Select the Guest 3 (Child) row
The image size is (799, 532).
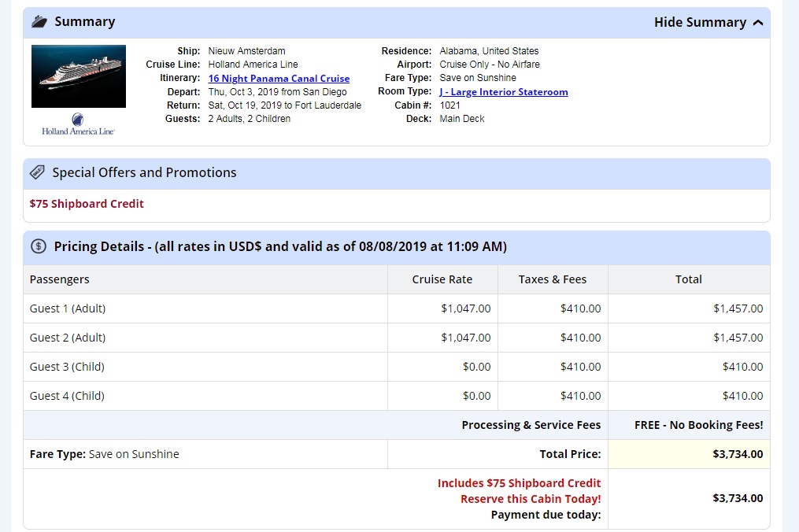pyautogui.click(x=397, y=367)
